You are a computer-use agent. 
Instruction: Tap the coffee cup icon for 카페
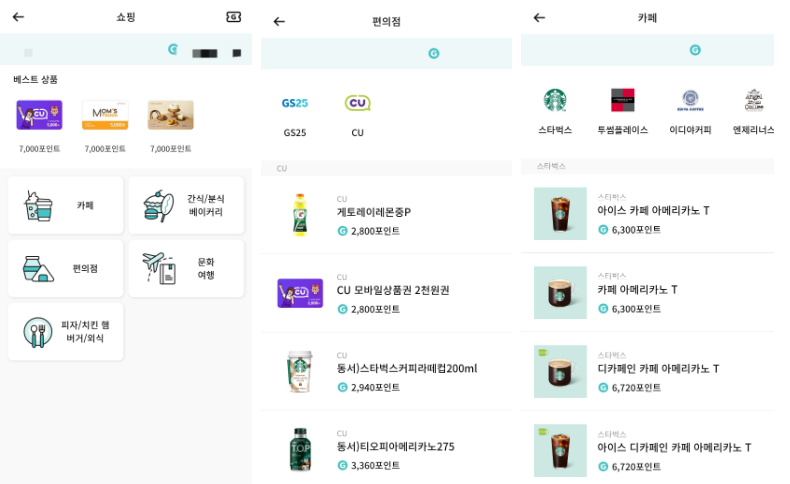pyautogui.click(x=38, y=206)
